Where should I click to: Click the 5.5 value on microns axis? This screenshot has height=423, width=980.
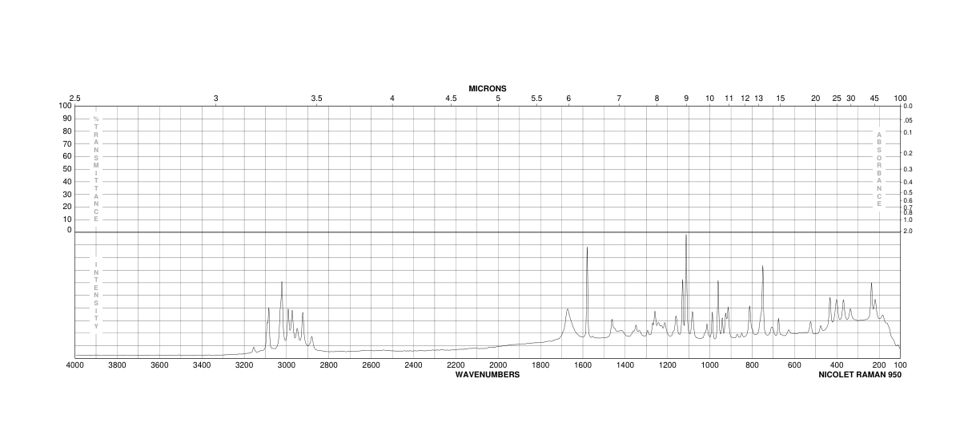point(536,98)
